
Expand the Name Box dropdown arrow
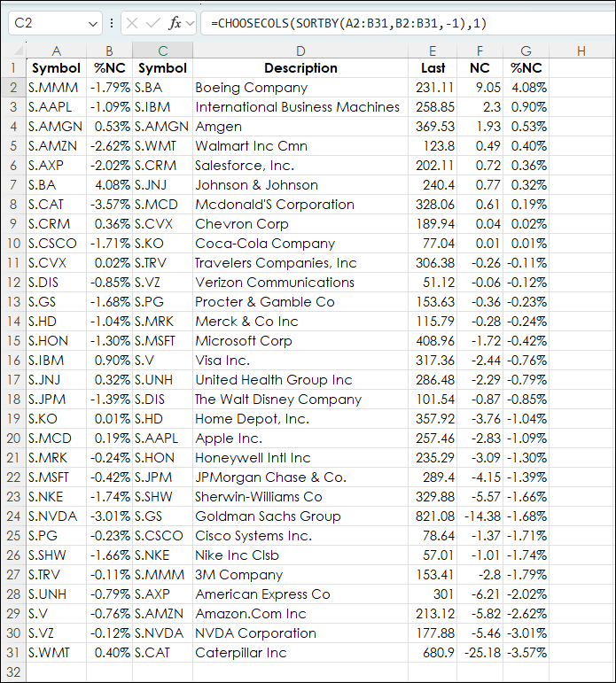pyautogui.click(x=93, y=24)
